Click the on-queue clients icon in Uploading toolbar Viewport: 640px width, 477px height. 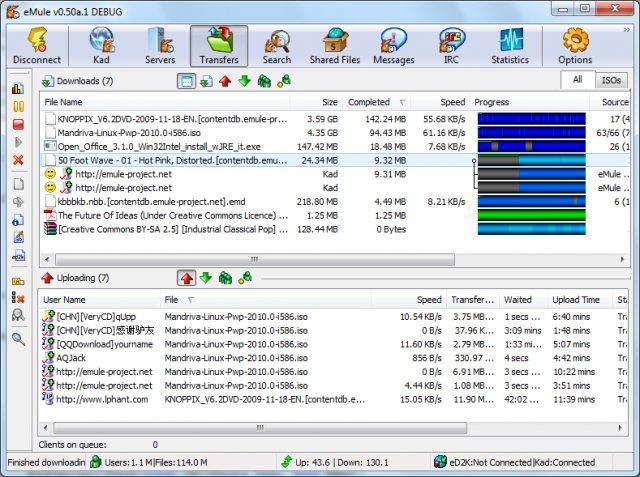coord(225,278)
